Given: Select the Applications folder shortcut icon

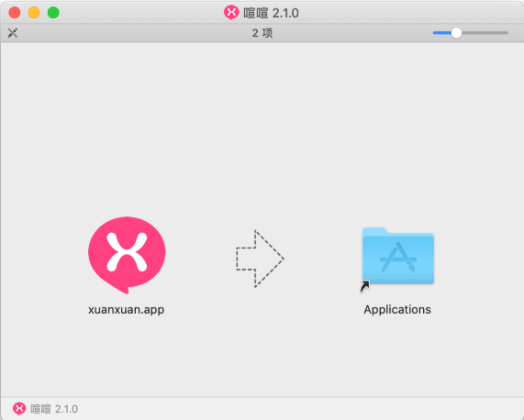Looking at the screenshot, I should point(397,256).
